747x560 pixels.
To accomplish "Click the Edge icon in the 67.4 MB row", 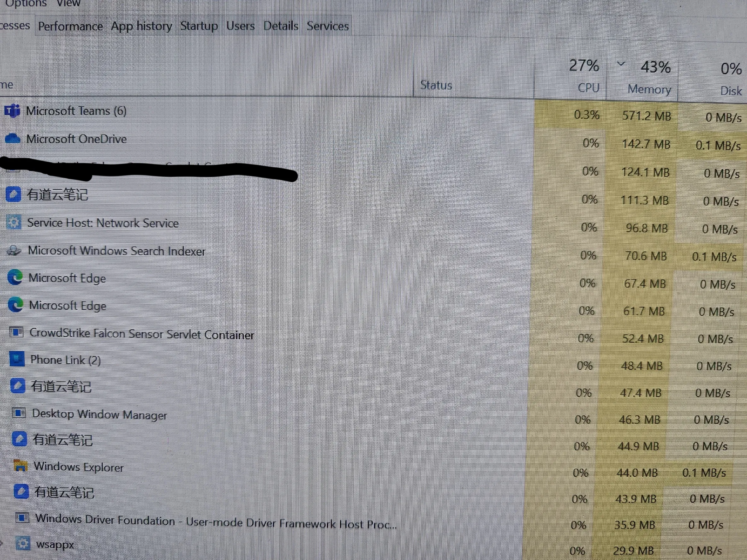I will tap(15, 277).
